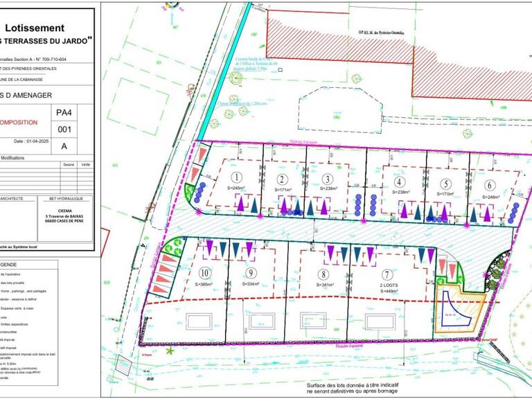Select the circled lot number 10
The height and width of the screenshot is (399, 532).
click(204, 273)
